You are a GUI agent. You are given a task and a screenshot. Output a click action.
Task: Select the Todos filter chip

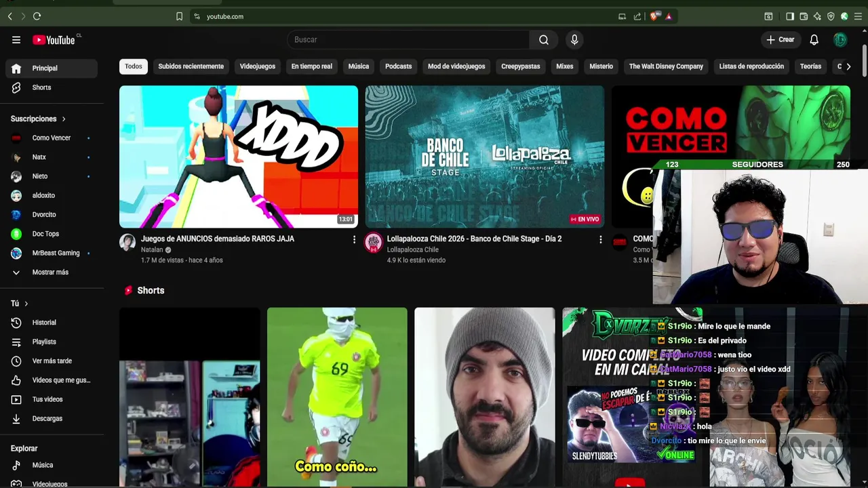point(134,66)
